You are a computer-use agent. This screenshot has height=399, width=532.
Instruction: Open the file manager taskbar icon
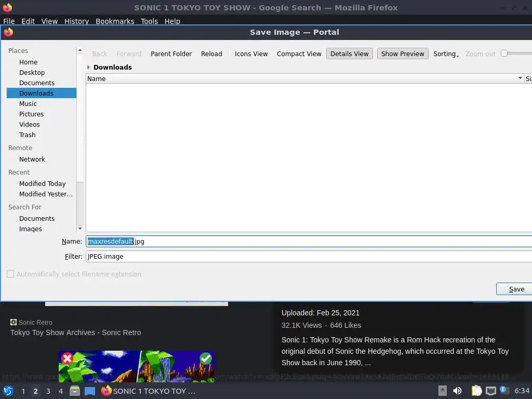coord(75,391)
